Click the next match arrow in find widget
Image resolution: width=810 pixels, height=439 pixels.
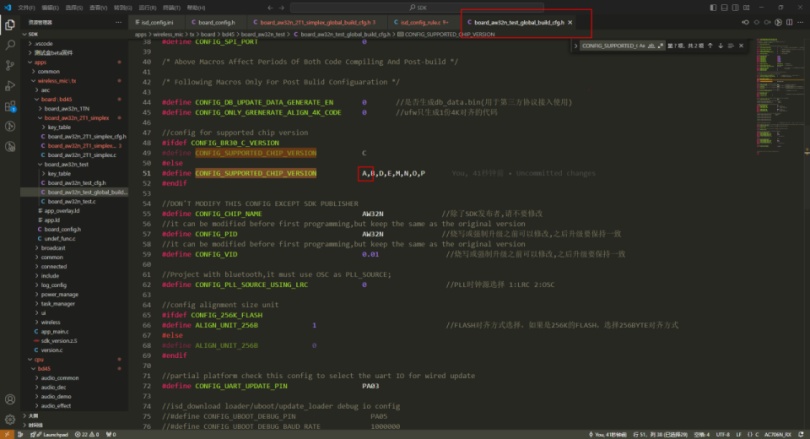point(721,45)
